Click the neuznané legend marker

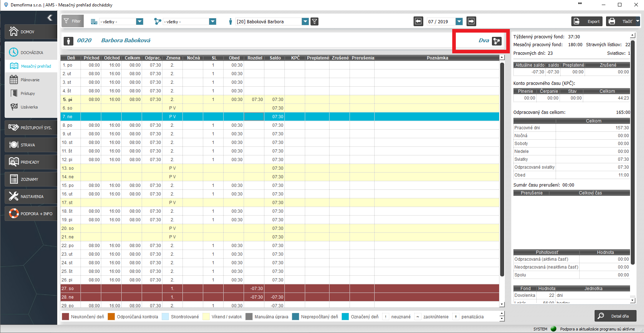point(386,317)
